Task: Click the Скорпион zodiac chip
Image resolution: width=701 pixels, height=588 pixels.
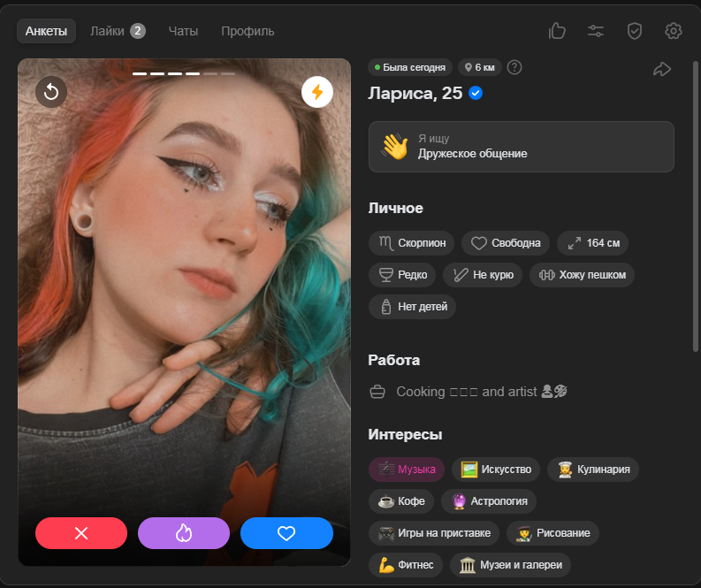Action: (411, 243)
